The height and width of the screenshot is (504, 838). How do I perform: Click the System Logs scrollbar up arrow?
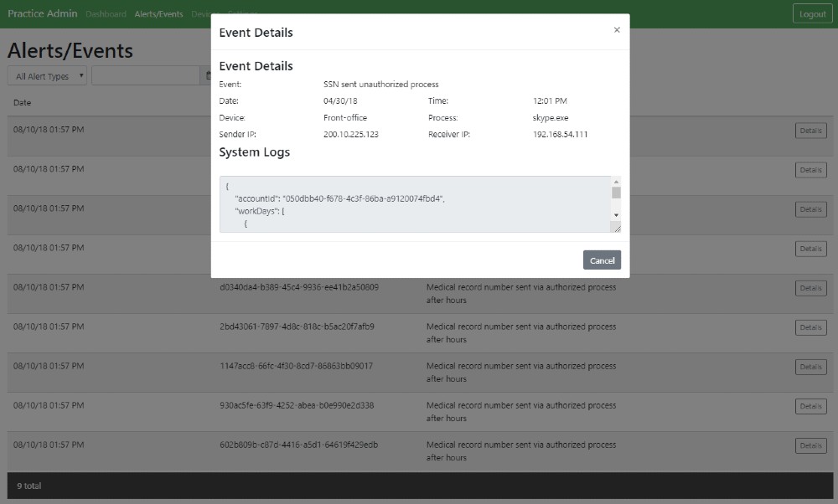(614, 181)
